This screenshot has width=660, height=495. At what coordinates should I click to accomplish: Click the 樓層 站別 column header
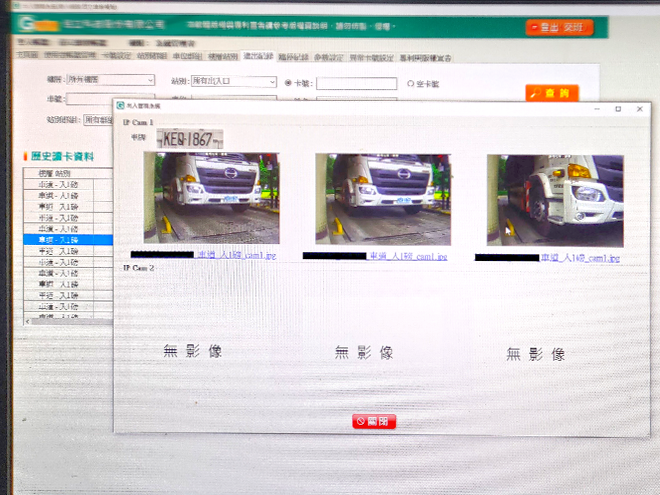point(55,173)
